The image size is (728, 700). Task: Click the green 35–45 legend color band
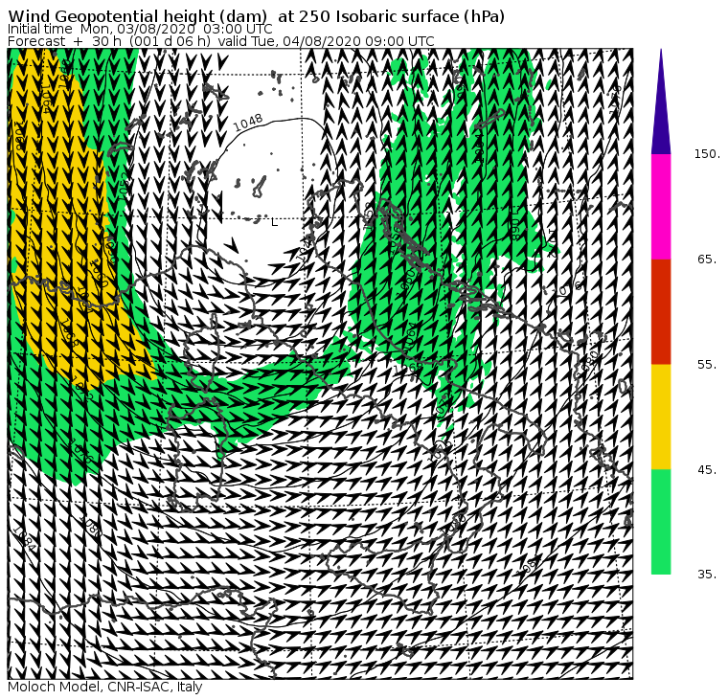click(x=661, y=522)
